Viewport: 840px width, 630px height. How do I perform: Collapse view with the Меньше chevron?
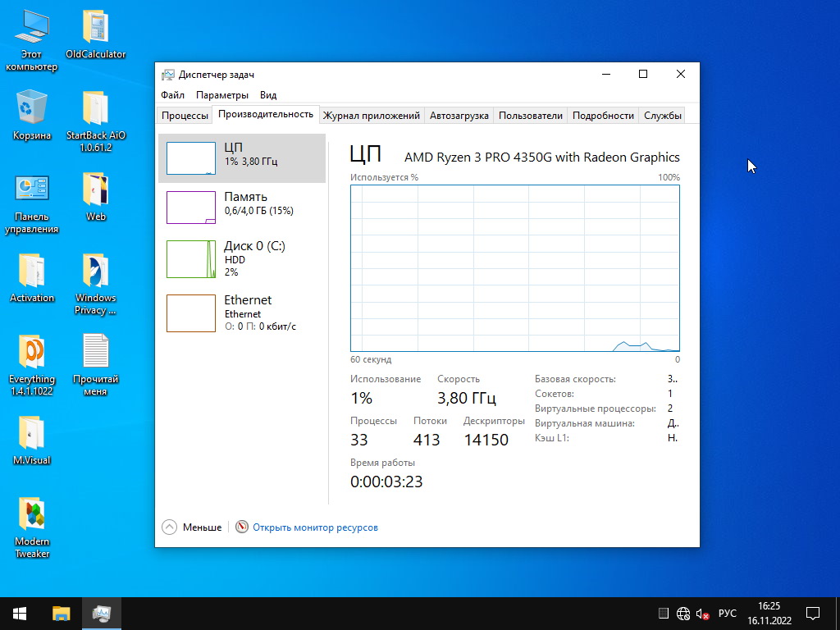170,527
